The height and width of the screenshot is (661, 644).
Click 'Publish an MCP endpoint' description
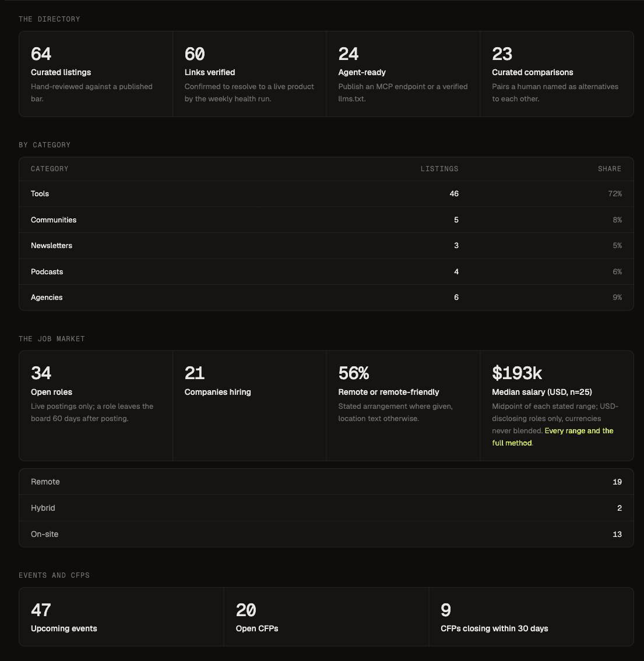pyautogui.click(x=403, y=93)
